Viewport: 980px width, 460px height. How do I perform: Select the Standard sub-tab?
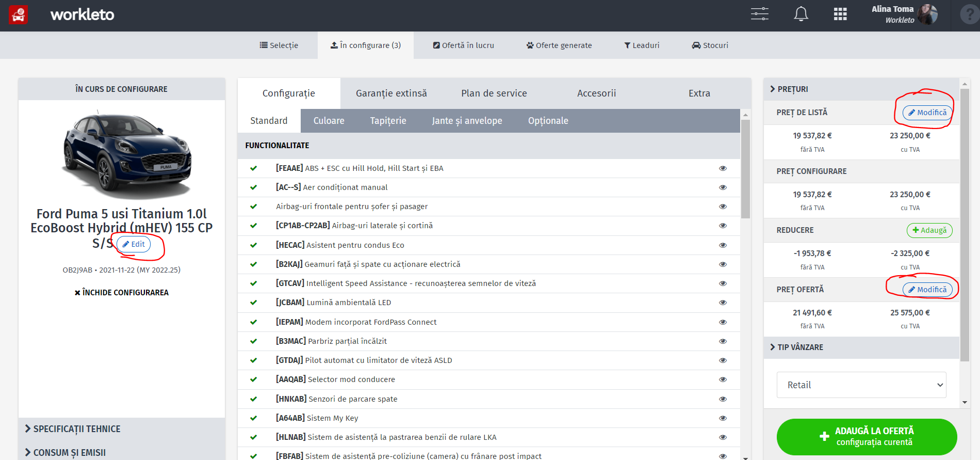[x=269, y=121]
